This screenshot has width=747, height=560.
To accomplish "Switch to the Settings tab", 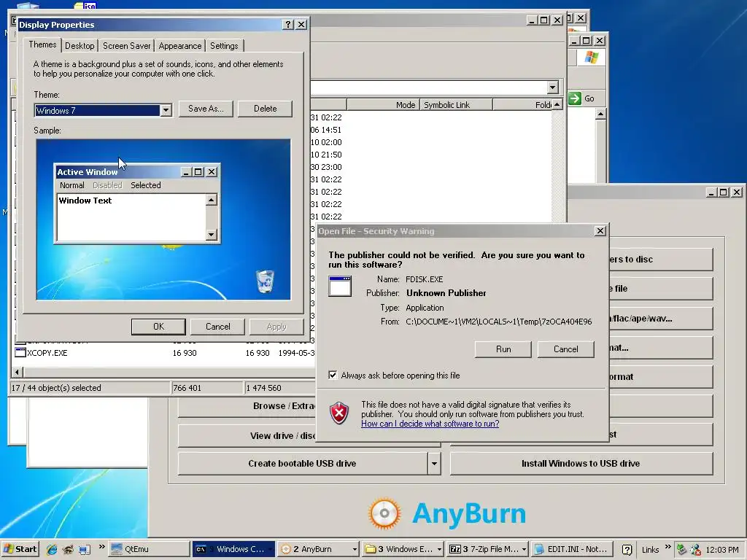I will (x=224, y=46).
